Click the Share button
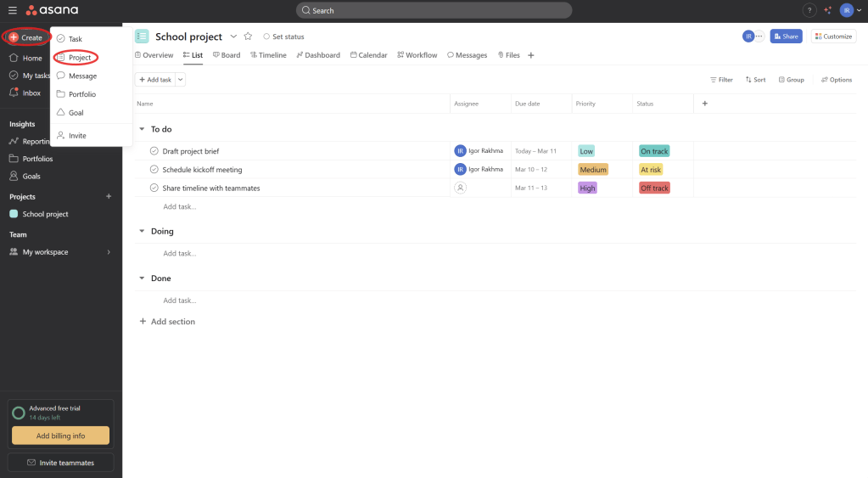 click(x=786, y=37)
